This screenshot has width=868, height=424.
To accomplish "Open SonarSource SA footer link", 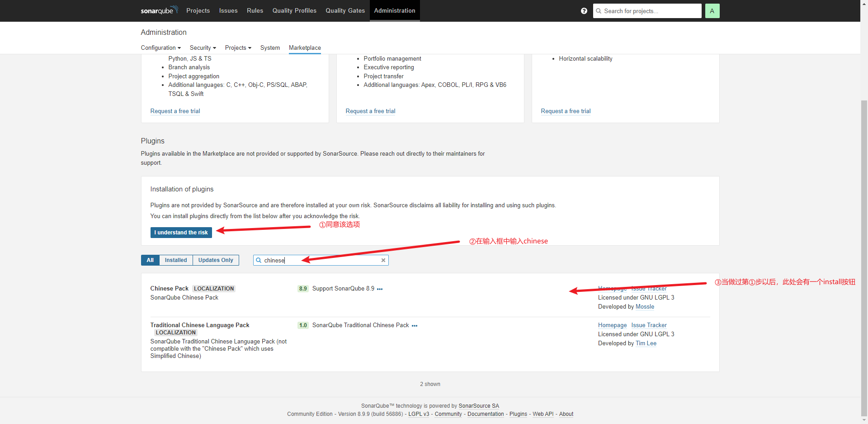I will point(479,406).
